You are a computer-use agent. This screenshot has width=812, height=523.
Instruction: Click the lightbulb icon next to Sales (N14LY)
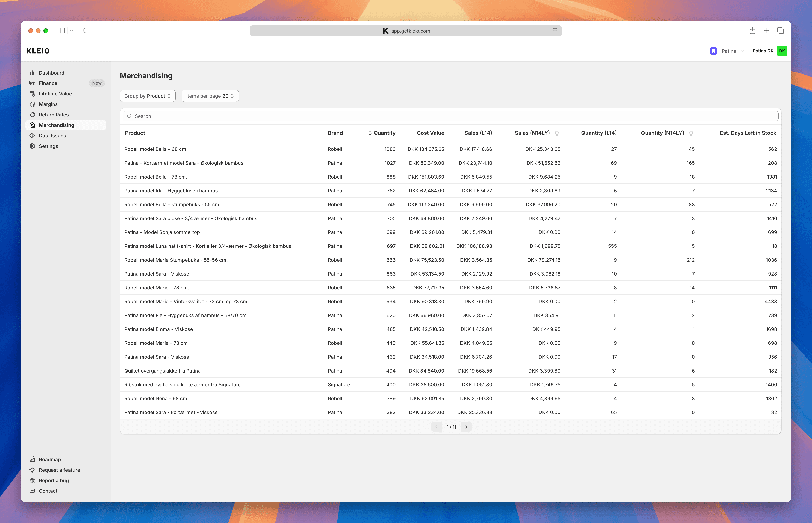pos(557,133)
